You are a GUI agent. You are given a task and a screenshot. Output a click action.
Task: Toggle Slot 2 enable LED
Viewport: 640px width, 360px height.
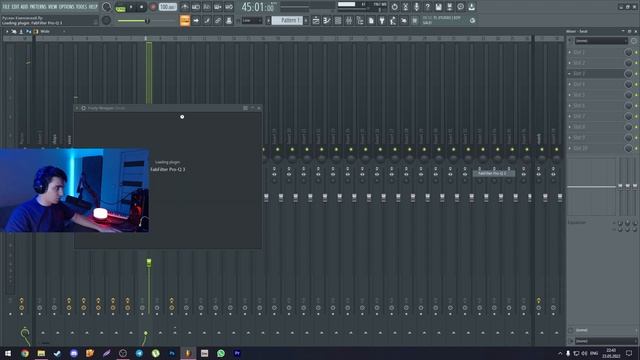636,63
